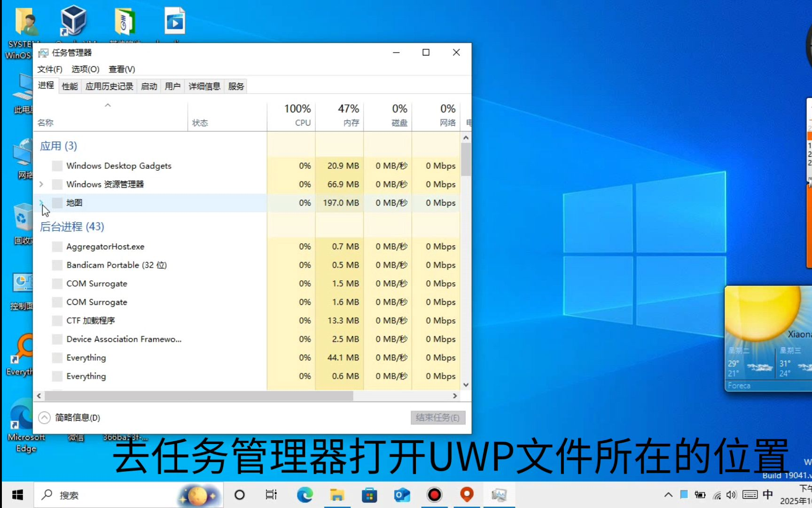The width and height of the screenshot is (812, 508).
Task: Click the horizontal scroll right arrow
Action: click(455, 396)
